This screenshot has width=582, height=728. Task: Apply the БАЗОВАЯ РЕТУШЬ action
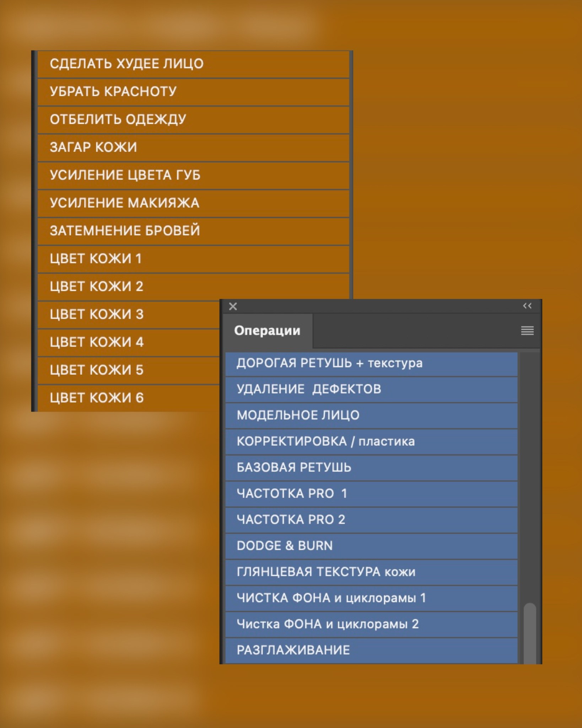pos(371,468)
